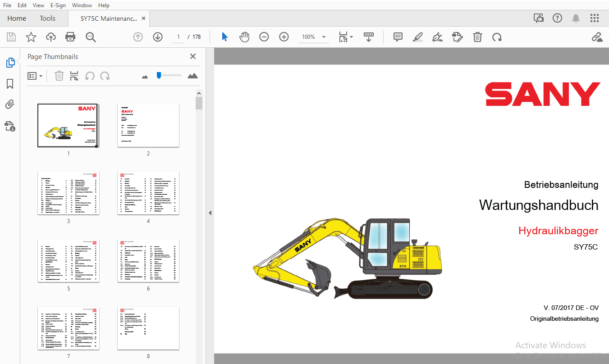
Task: Open the Bookmarks panel
Action: pos(10,84)
